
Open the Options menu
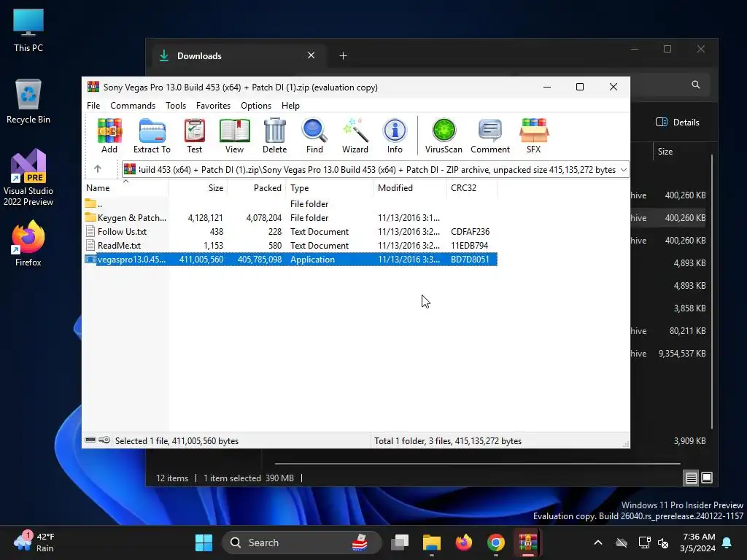pos(256,106)
